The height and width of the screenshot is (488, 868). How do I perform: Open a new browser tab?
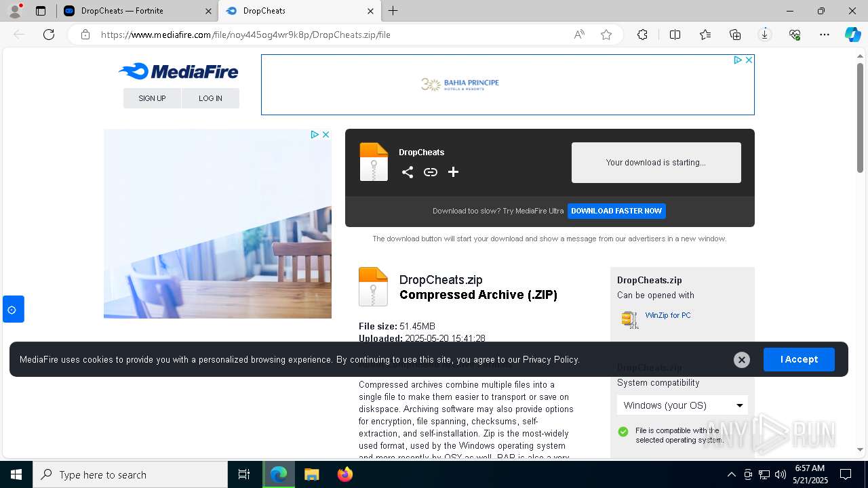tap(393, 11)
